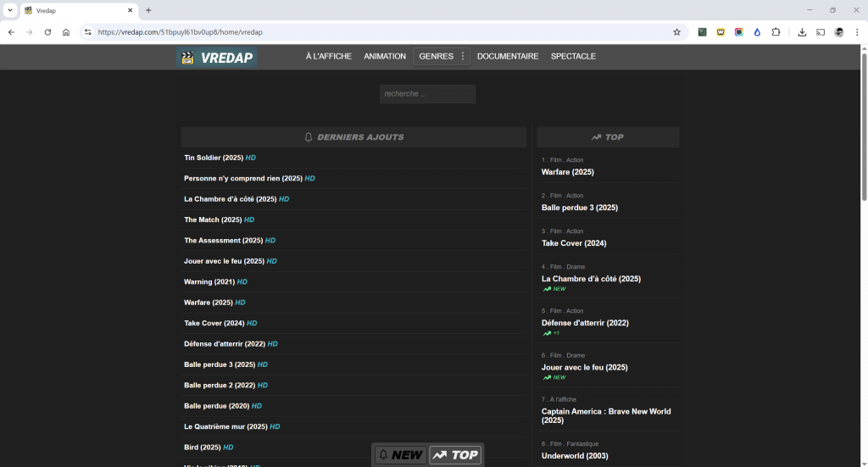Screen dimensions: 868x467
Task: Open the media cast icon in toolbar
Action: click(821, 32)
